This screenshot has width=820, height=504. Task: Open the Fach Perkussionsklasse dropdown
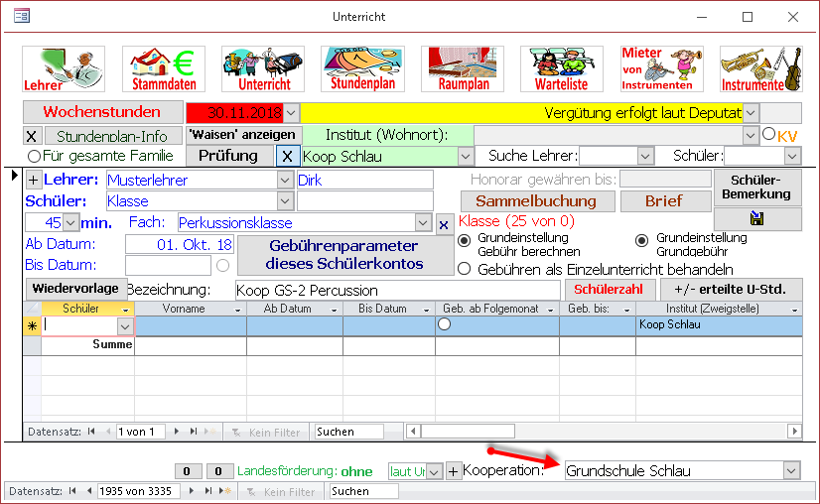click(x=423, y=222)
